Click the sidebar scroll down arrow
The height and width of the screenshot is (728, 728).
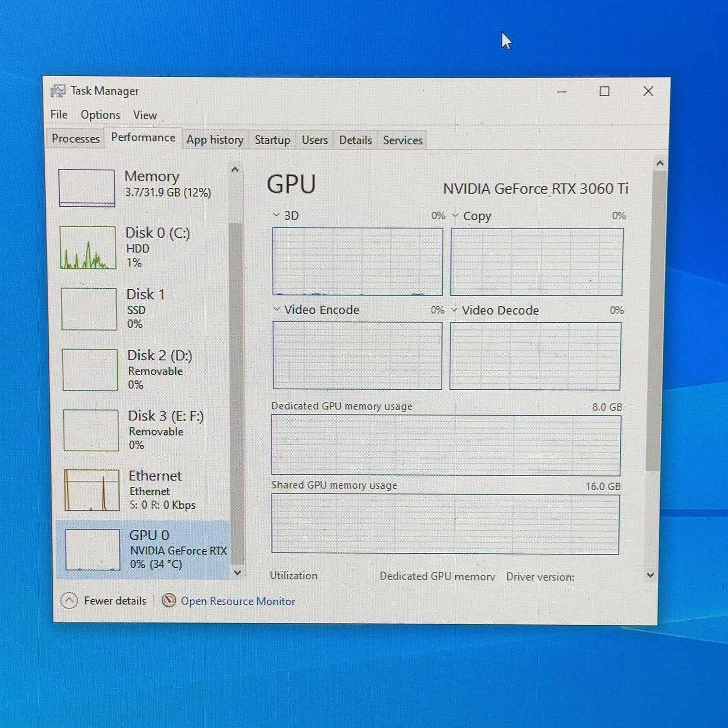coord(237,572)
